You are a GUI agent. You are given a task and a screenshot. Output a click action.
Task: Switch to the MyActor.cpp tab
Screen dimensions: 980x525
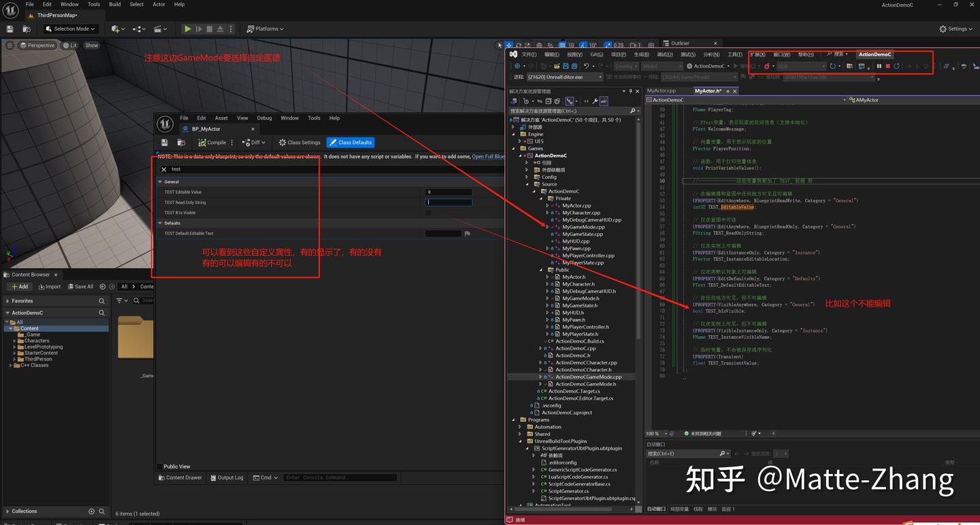pos(663,90)
